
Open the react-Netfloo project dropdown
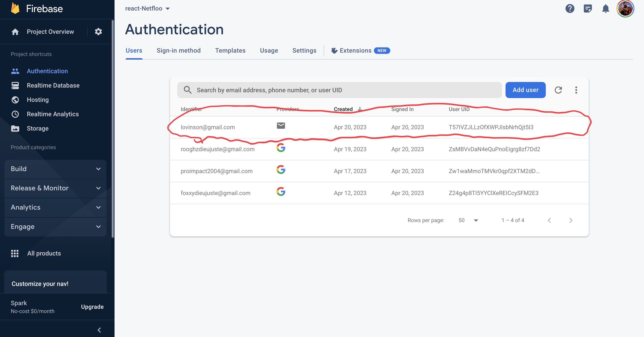point(147,9)
